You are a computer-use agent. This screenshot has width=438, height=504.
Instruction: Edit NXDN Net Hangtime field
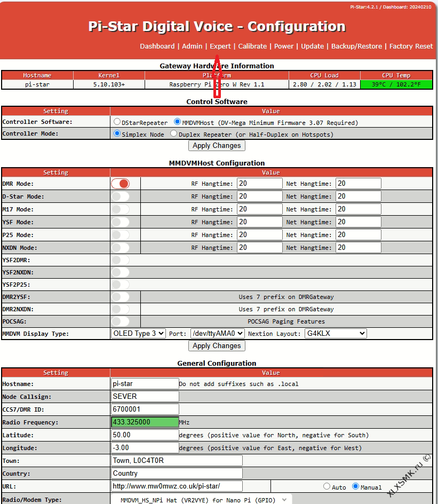pos(359,248)
